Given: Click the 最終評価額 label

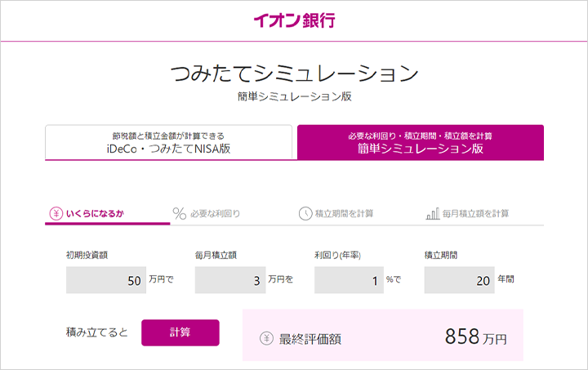Looking at the screenshot, I should (310, 339).
